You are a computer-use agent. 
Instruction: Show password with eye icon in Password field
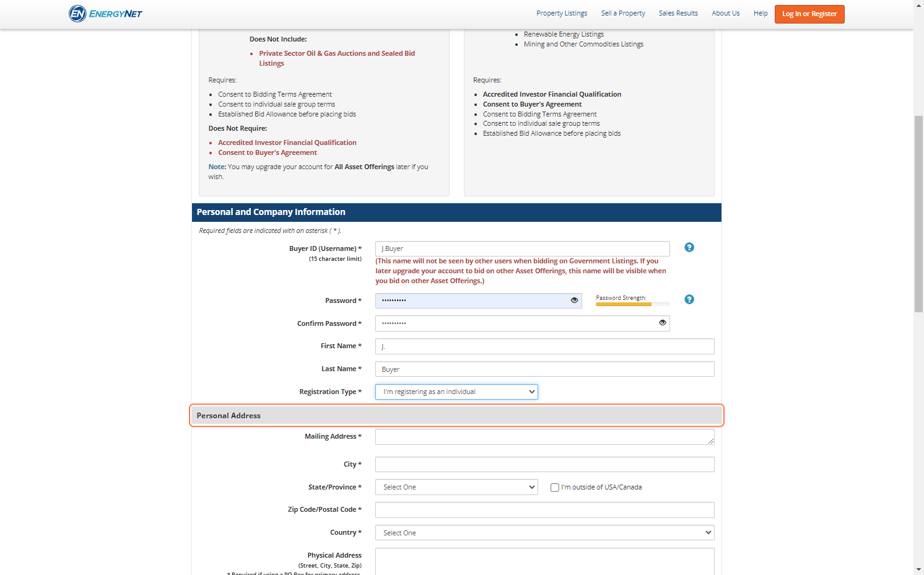pyautogui.click(x=574, y=301)
